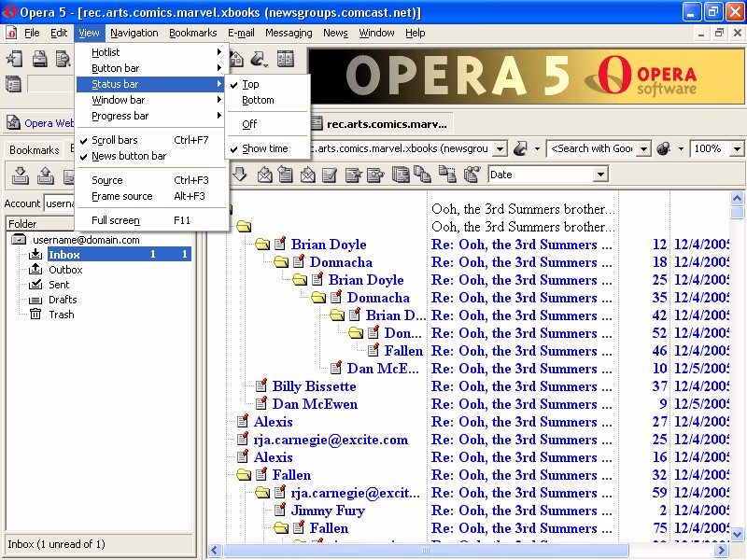Open Jimmy Fury's message
The width and height of the screenshot is (747, 560).
tap(328, 511)
